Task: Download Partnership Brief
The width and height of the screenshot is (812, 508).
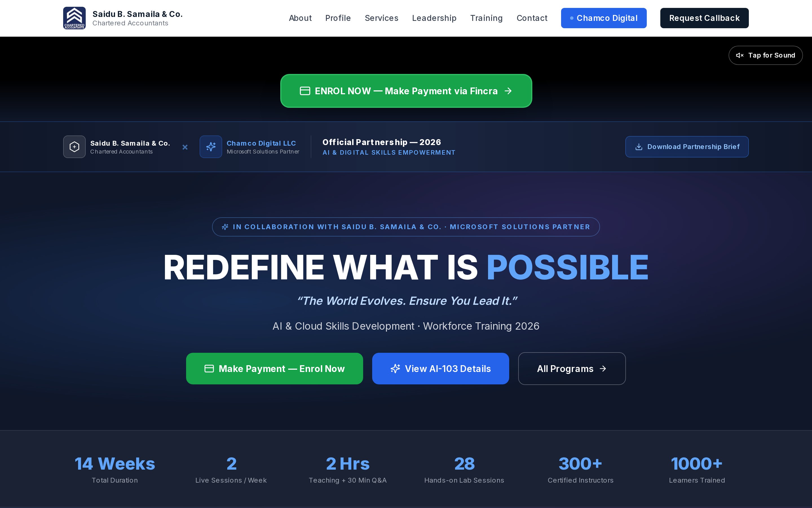Action: (687, 147)
